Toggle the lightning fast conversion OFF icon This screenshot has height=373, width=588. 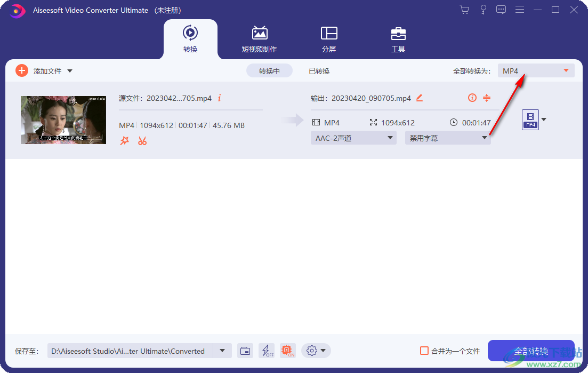pos(267,351)
